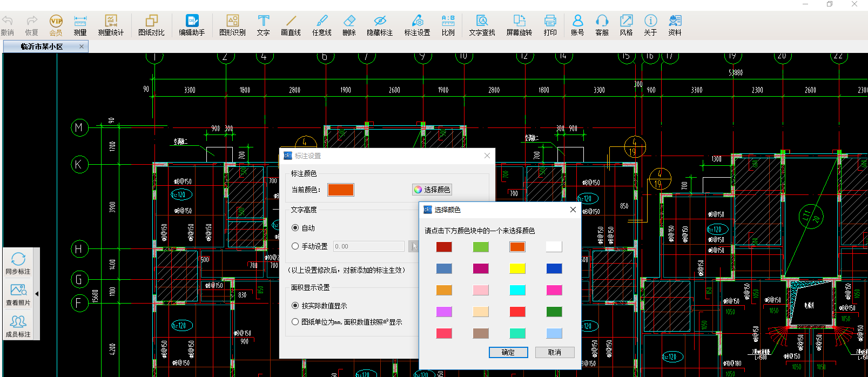Close the 临沂市某小区 tab
The image size is (868, 377).
pos(82,46)
